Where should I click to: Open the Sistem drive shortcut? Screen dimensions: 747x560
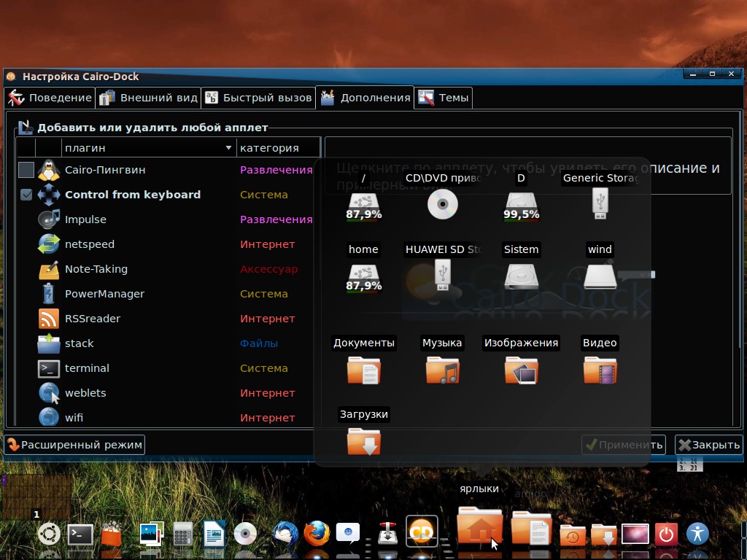coord(521,276)
